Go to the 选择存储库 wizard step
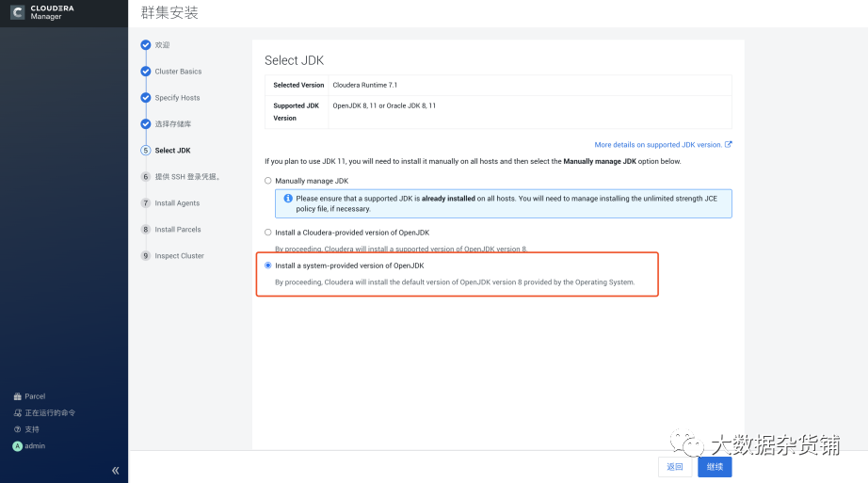Screen dimensions: 868x483 pyautogui.click(x=173, y=124)
